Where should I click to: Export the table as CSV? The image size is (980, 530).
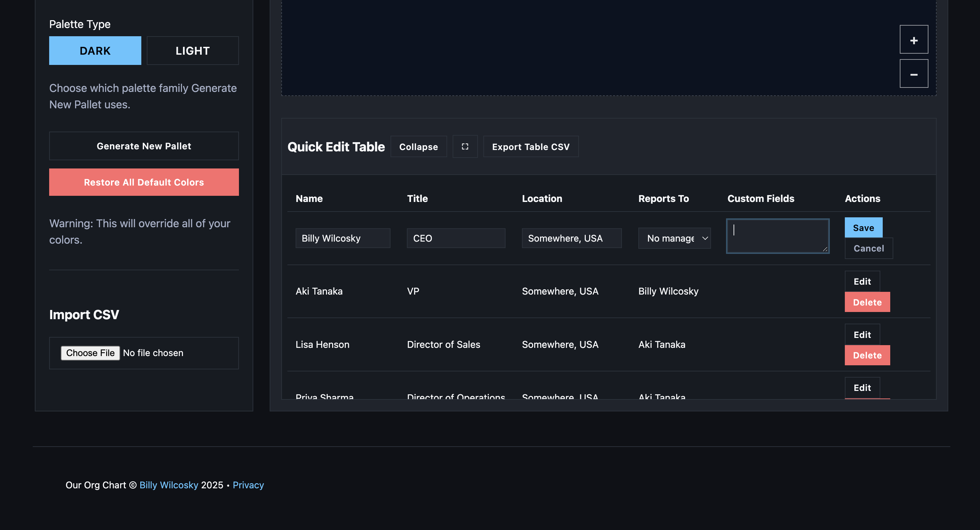[531, 147]
